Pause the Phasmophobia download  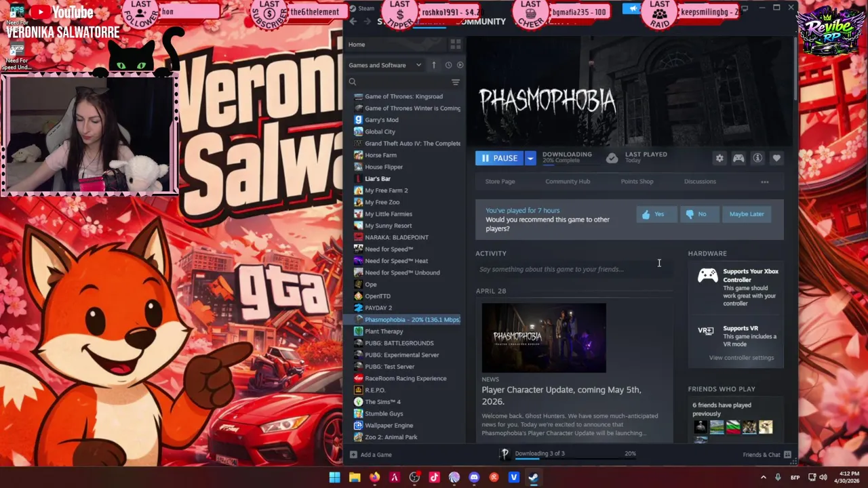coord(499,158)
